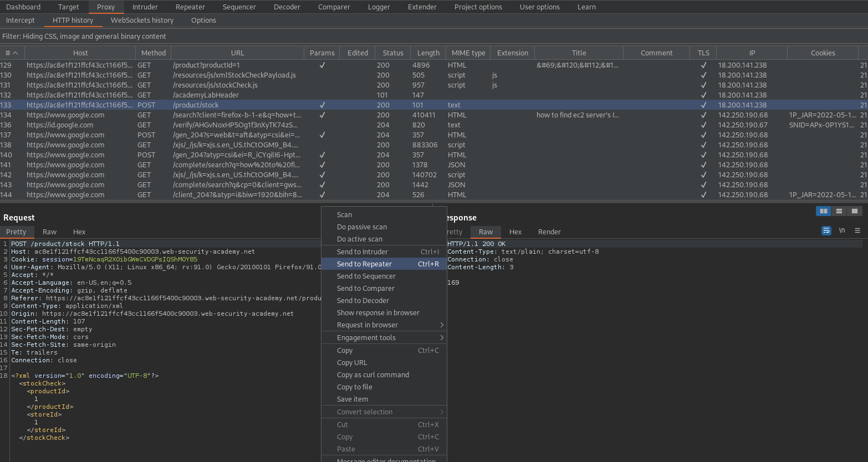This screenshot has width=868, height=462.
Task: Select Copy as curl command
Action: 384,375
